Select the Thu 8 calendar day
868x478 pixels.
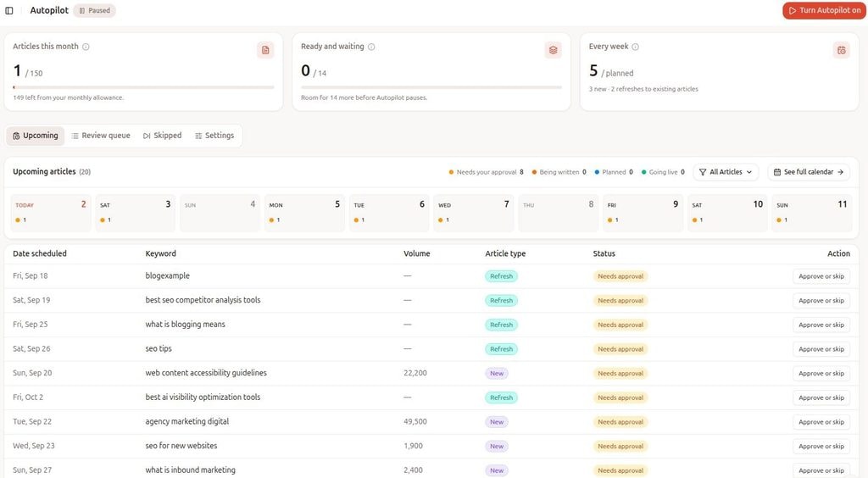click(559, 213)
